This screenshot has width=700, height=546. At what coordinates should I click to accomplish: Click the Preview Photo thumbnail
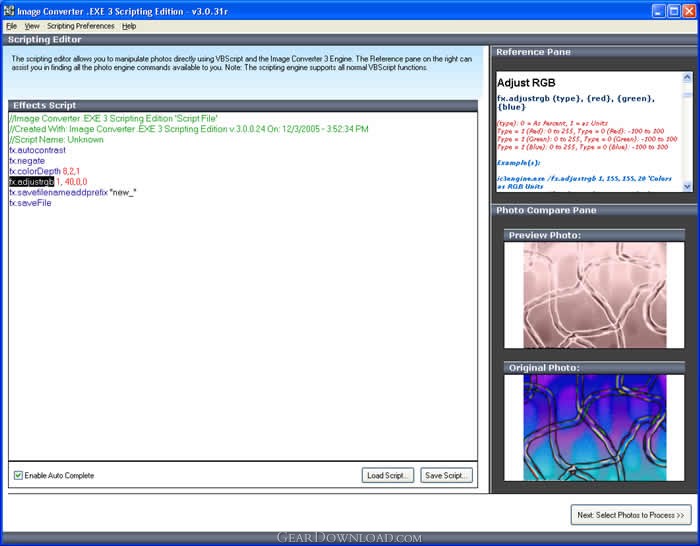click(x=594, y=295)
